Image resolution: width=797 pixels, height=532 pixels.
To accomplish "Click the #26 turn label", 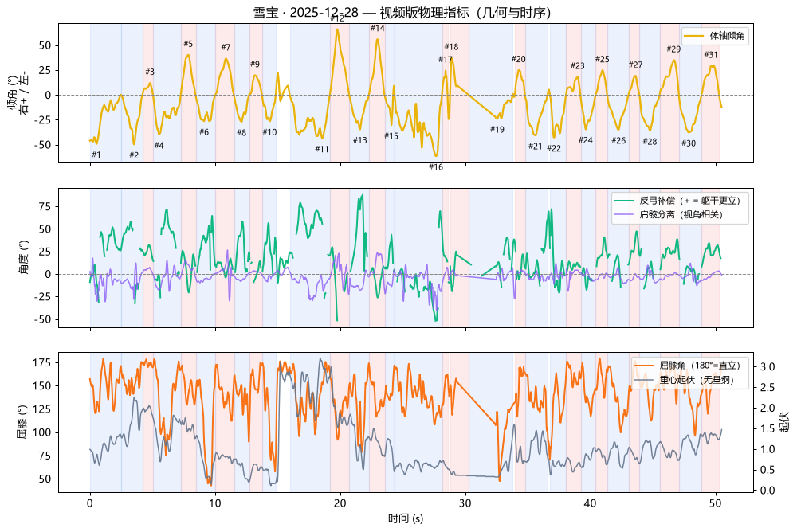I will (x=618, y=141).
